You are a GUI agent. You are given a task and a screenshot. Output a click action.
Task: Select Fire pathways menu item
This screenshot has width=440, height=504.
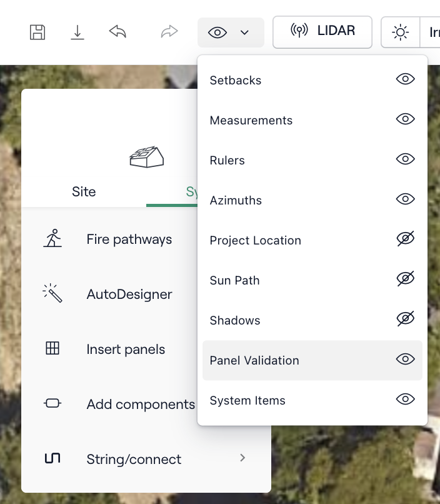129,239
